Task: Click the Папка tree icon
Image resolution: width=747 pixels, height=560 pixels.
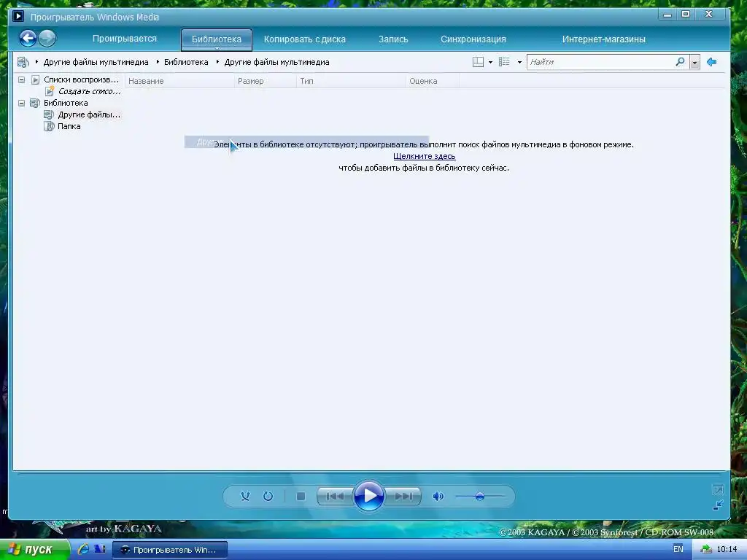Action: 49,126
